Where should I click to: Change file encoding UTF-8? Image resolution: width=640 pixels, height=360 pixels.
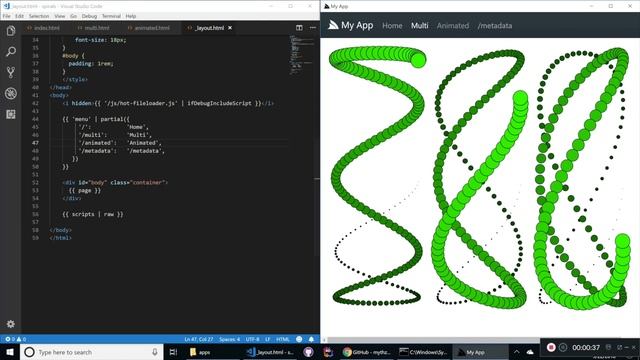(x=252, y=339)
